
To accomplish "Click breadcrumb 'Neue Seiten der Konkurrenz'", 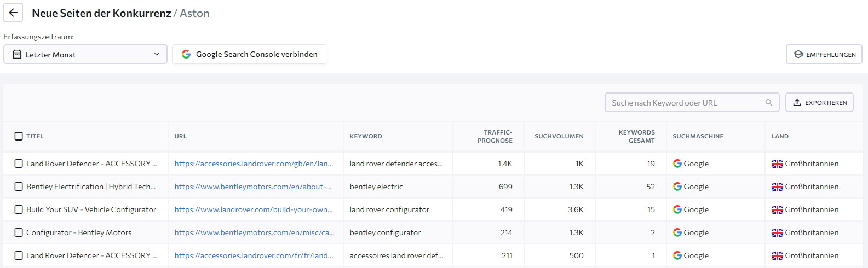I will click(x=101, y=13).
